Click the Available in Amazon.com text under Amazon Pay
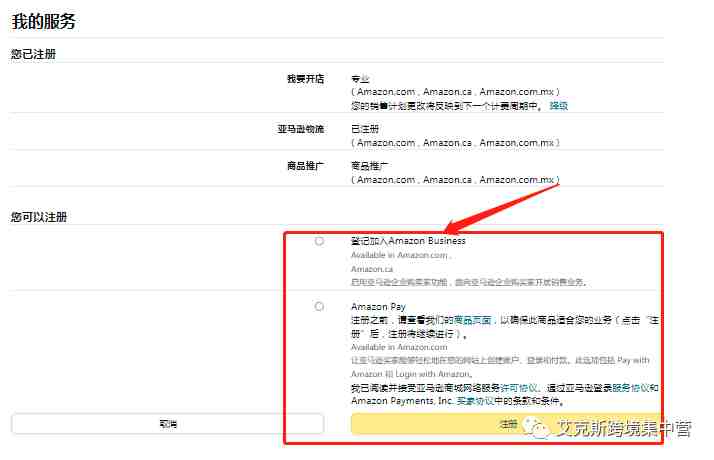Image resolution: width=714 pixels, height=460 pixels. [x=399, y=347]
